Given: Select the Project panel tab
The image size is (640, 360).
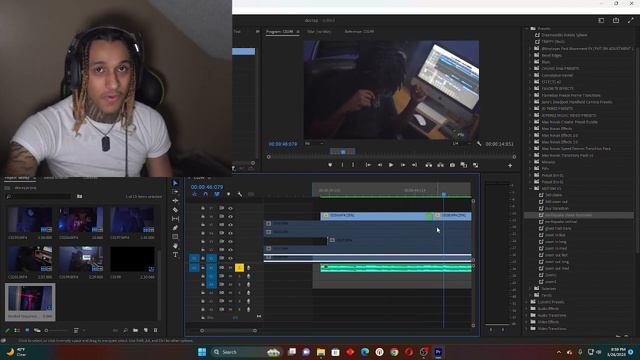Looking at the screenshot, I should (x=17, y=178).
